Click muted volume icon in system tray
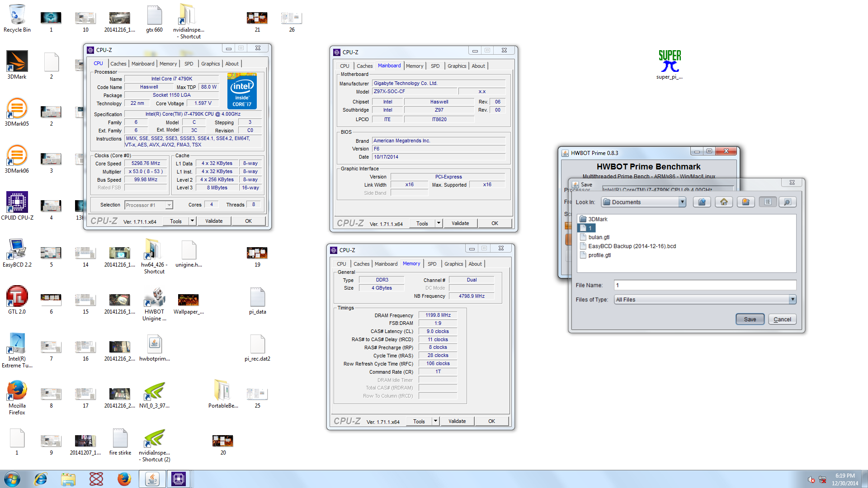The image size is (868, 488). [x=811, y=479]
